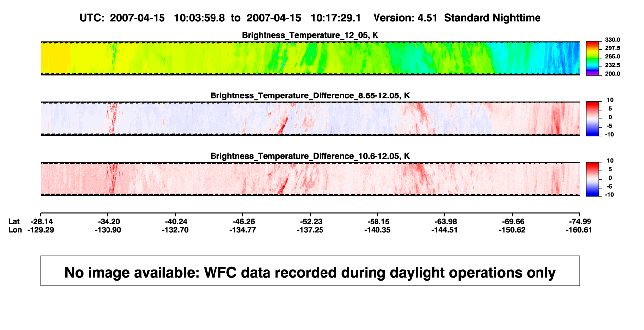The width and height of the screenshot is (644, 330).
Task: Click the latitude value -46.26
Action: 243,221
